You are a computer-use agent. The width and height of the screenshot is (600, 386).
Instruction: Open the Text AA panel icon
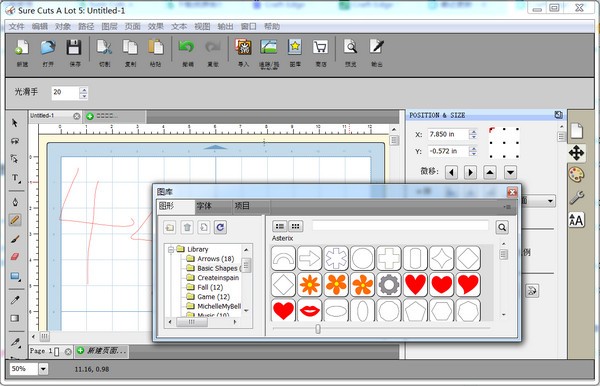point(576,220)
